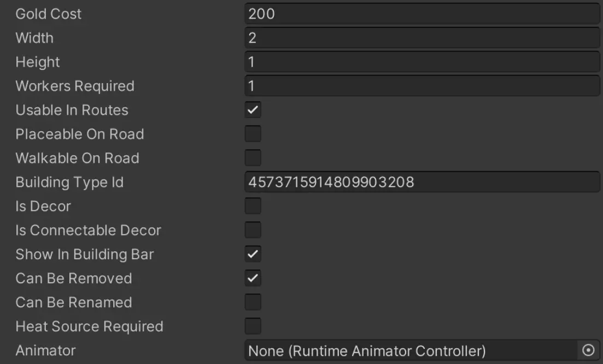
Task: Click the Workers Required property label
Action: click(x=75, y=86)
